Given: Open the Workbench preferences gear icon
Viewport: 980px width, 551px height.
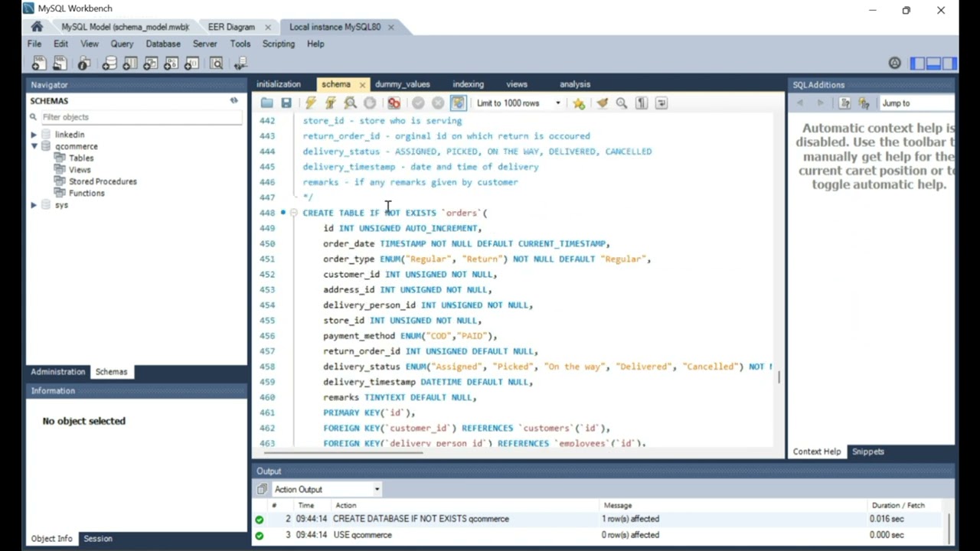Looking at the screenshot, I should 894,64.
